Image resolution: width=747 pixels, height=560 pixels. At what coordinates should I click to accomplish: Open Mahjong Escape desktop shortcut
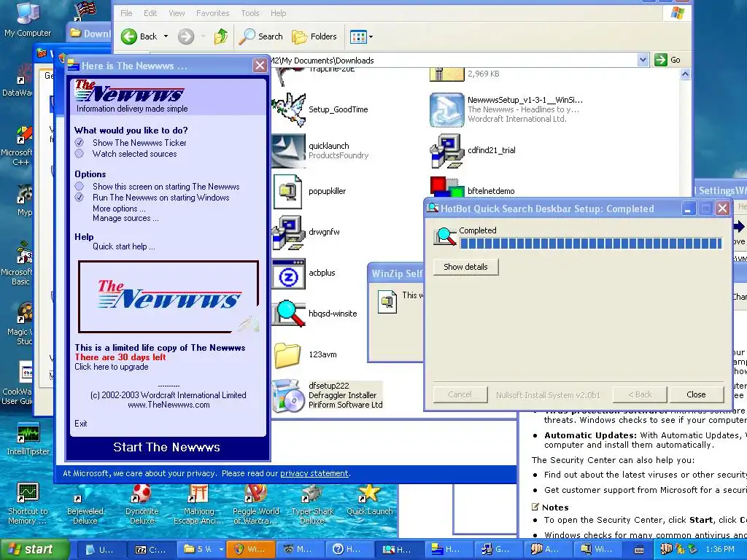(x=199, y=505)
